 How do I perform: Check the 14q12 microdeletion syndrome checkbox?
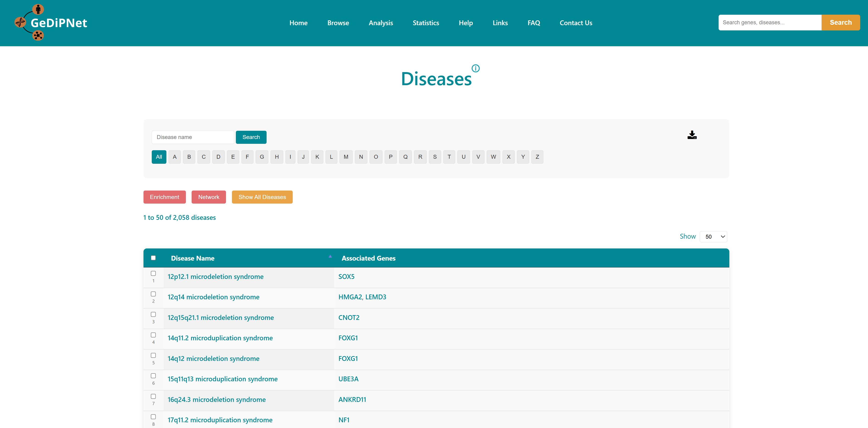[153, 355]
